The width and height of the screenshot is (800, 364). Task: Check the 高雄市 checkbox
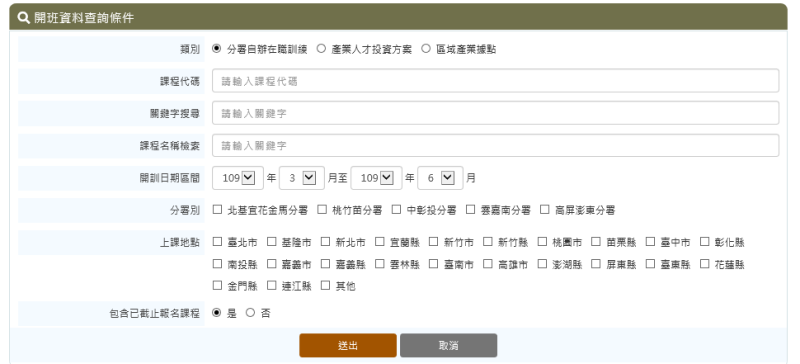click(x=488, y=263)
